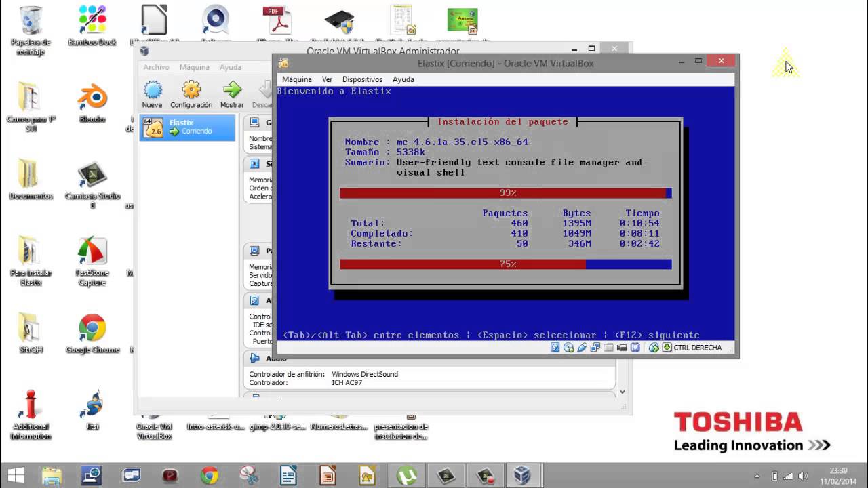
Task: Click Mostrar green arrow toolbar button
Action: tap(232, 94)
